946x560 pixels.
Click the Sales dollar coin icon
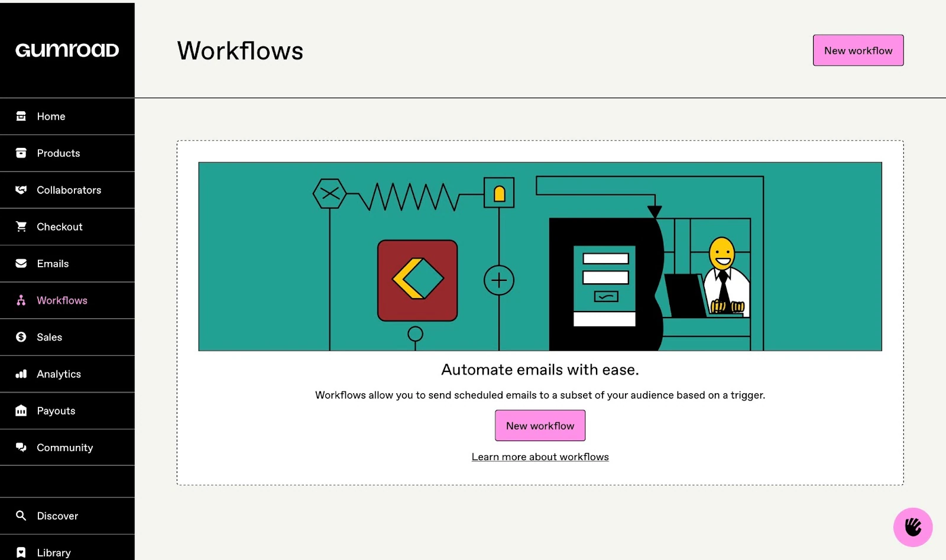pos(21,337)
